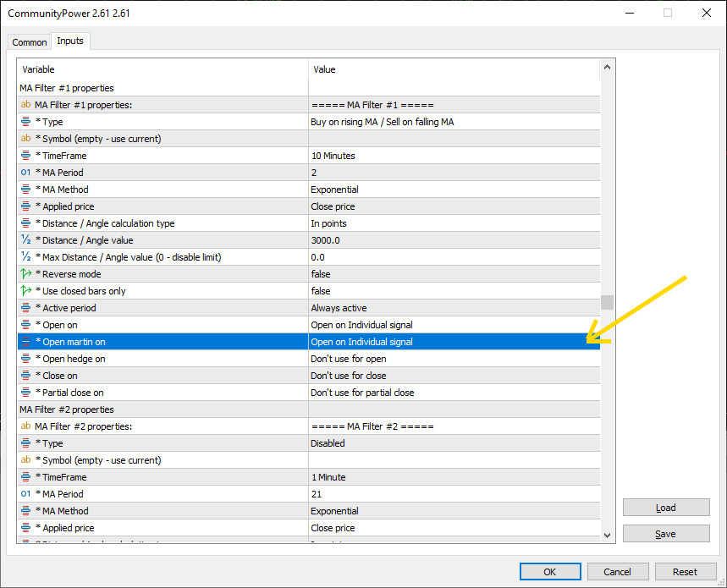
Task: Click the string icon beside MA Filter #2 Symbol
Action: 26,460
